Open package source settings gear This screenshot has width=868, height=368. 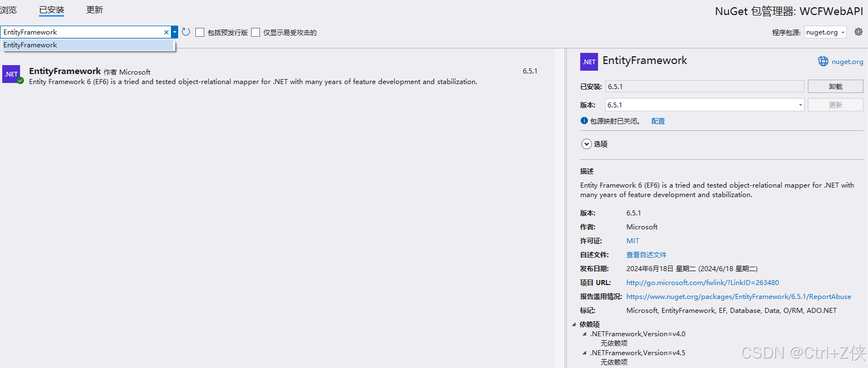(x=859, y=32)
